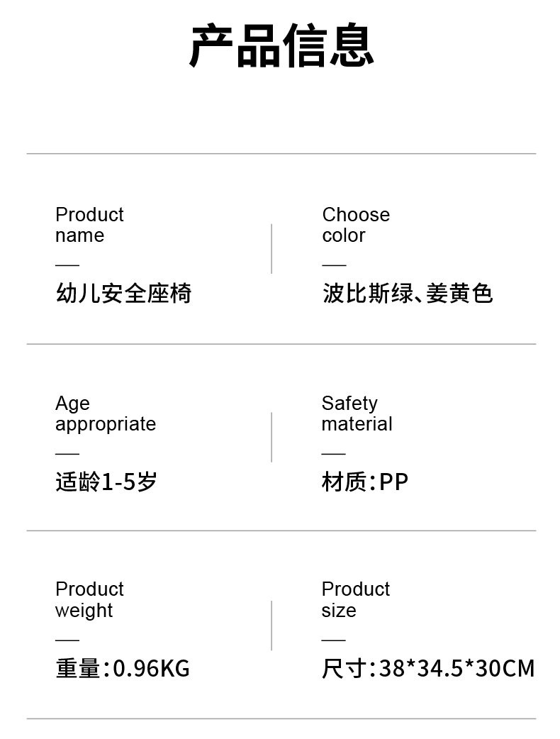Click the Product weight label
This screenshot has width=560, height=739.
click(x=89, y=599)
